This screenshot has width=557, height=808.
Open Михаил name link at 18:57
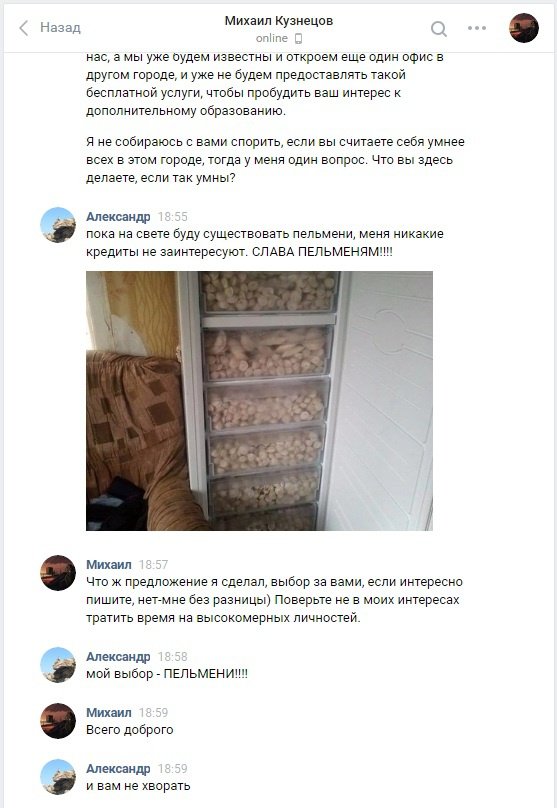pyautogui.click(x=109, y=564)
